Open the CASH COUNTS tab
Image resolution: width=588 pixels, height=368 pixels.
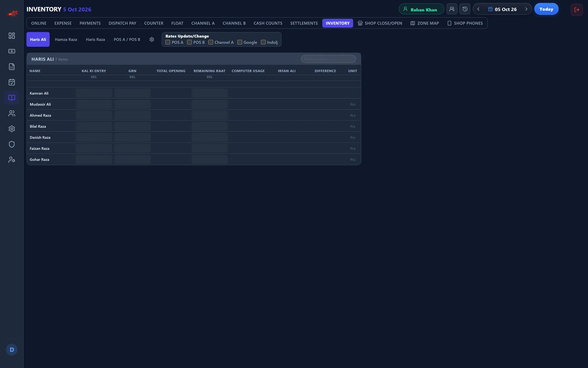268,23
